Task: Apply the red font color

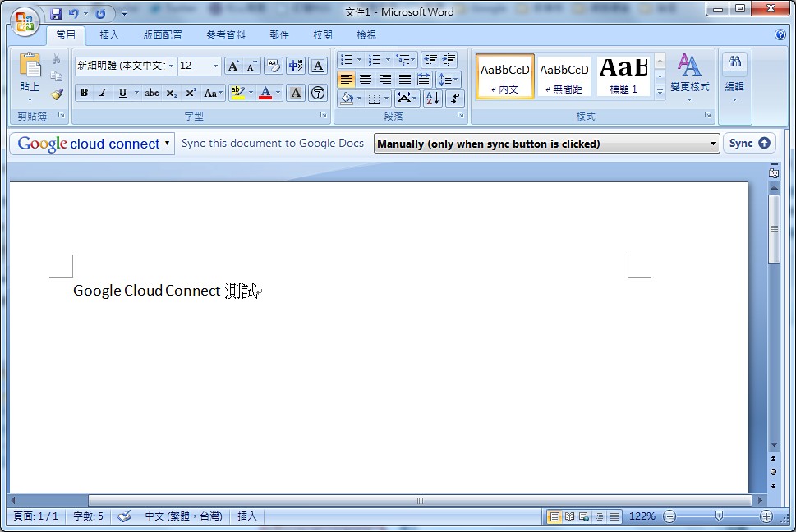Action: click(265, 93)
